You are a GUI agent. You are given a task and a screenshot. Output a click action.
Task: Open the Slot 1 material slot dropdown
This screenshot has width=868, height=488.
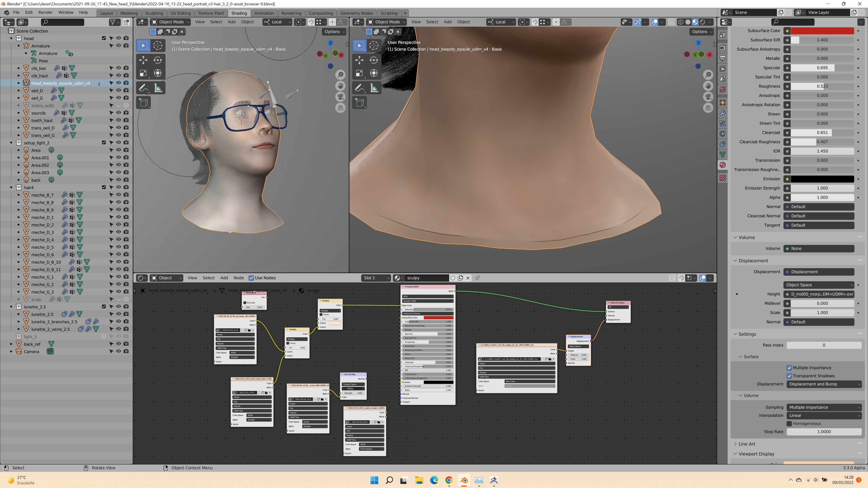coord(376,278)
